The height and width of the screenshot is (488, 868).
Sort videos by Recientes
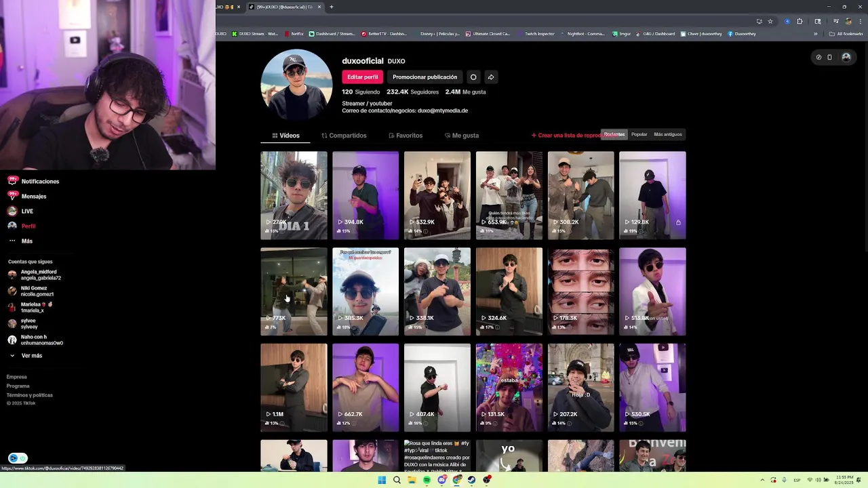tap(614, 134)
